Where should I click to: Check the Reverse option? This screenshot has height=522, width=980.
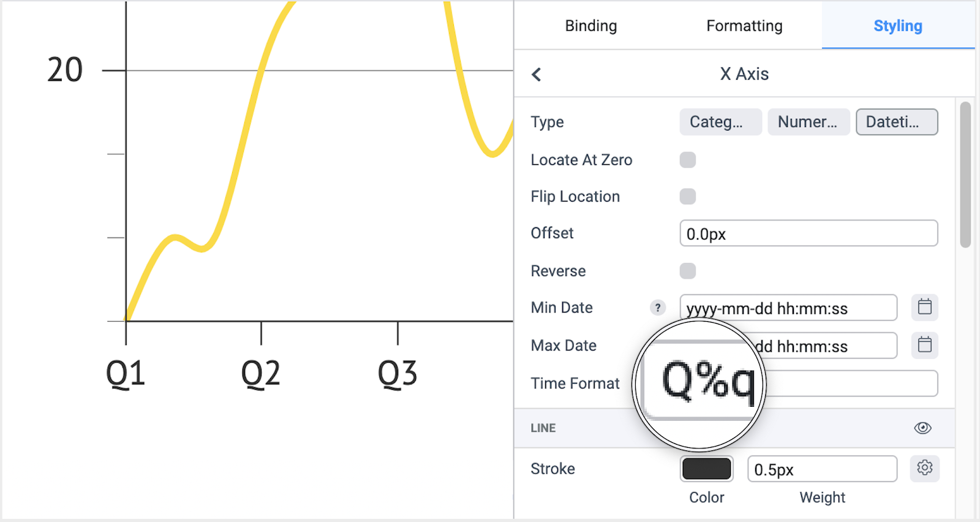click(x=688, y=271)
